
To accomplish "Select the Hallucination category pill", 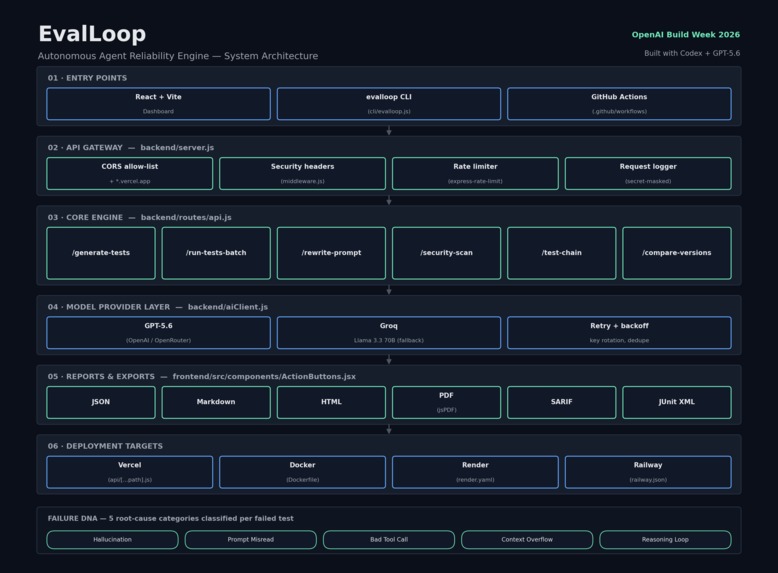I will (113, 540).
